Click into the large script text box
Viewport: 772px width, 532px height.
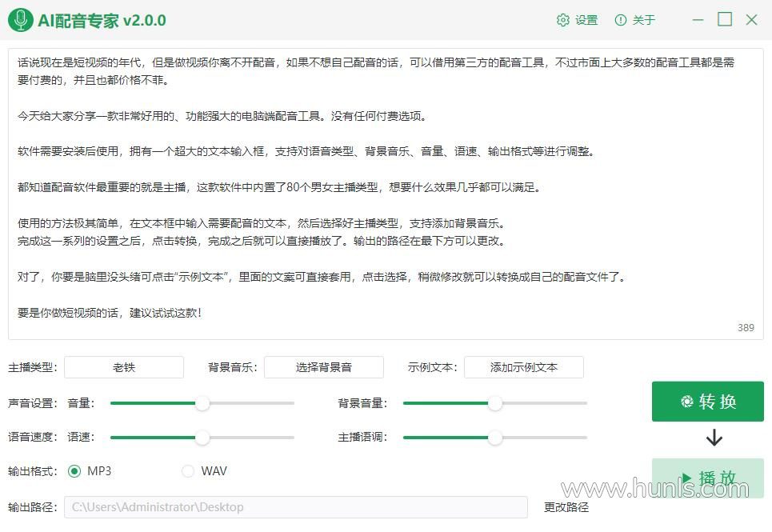pyautogui.click(x=386, y=194)
